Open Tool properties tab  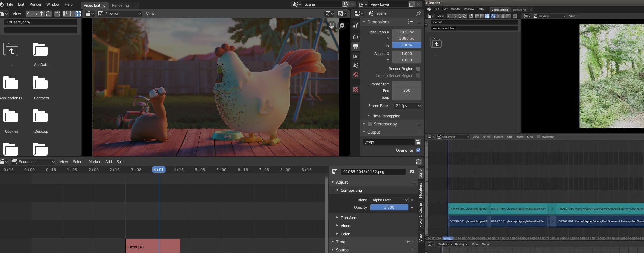[x=356, y=26]
